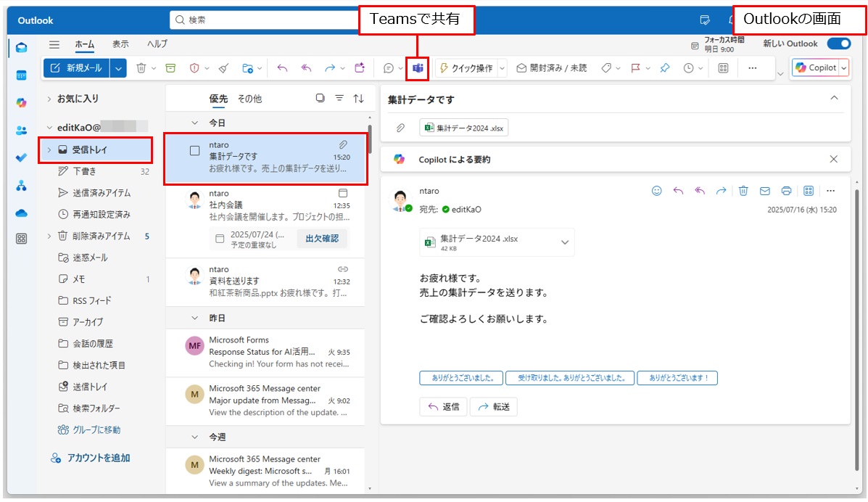Select the Sweep tool in the toolbar
Image resolution: width=868 pixels, height=502 pixels.
(x=223, y=67)
